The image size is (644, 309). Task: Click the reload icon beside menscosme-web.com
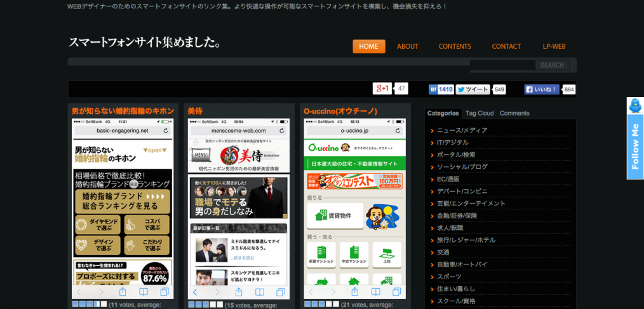[282, 131]
